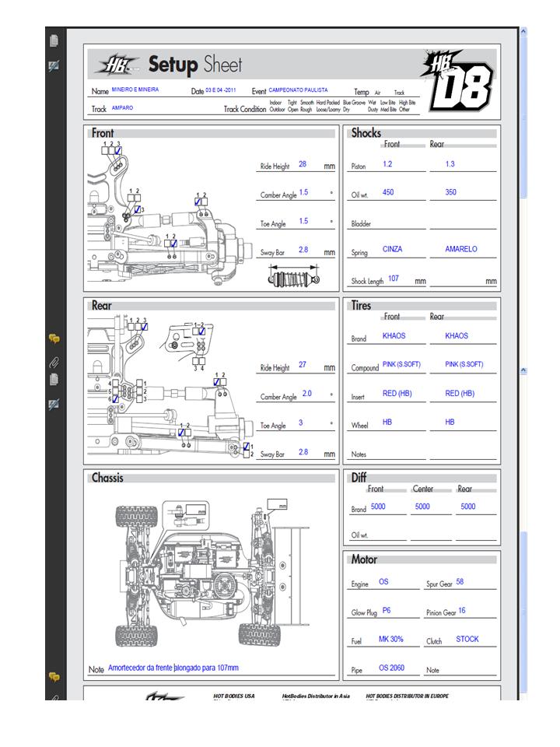Uncheck Front shock tower top hole 3 box
Image resolution: width=560 pixels, height=747 pixels.
[118, 150]
